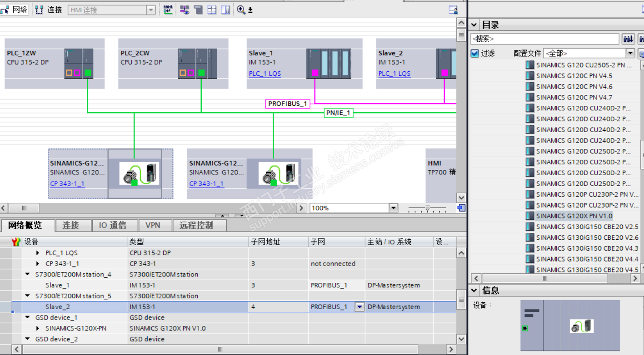Click the catalog 搜索 search field
The height and width of the screenshot is (355, 644).
coord(545,39)
